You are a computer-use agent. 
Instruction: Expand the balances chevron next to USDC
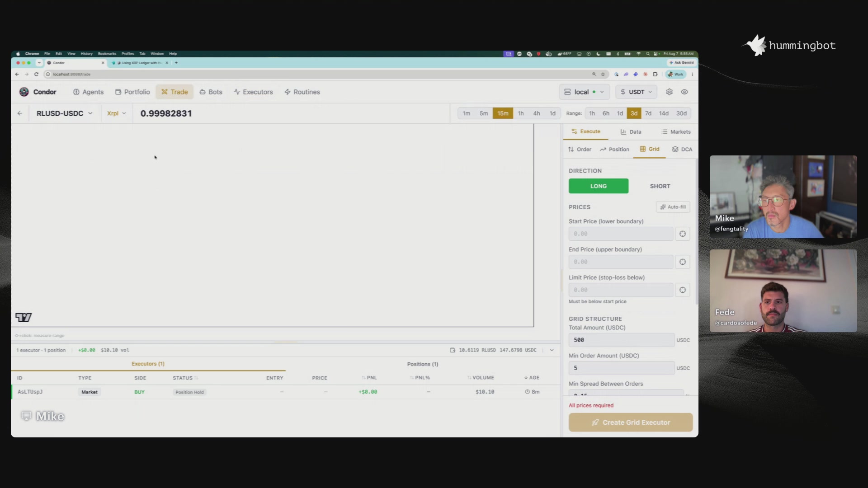coord(552,350)
